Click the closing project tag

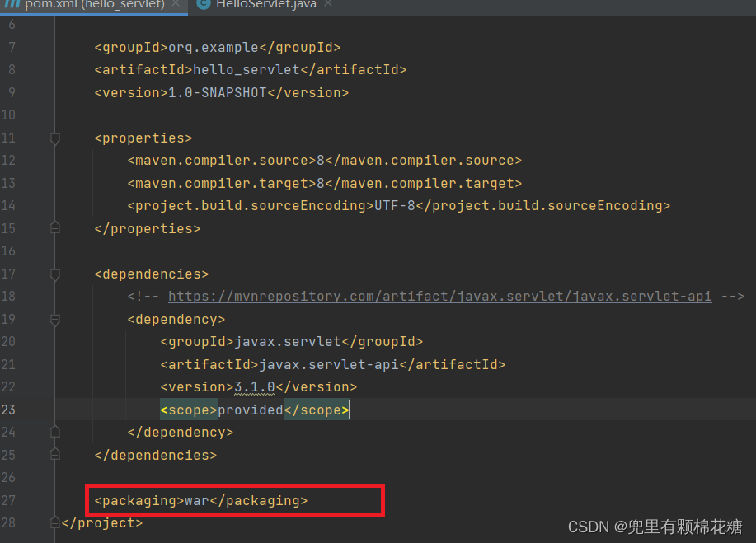point(102,522)
